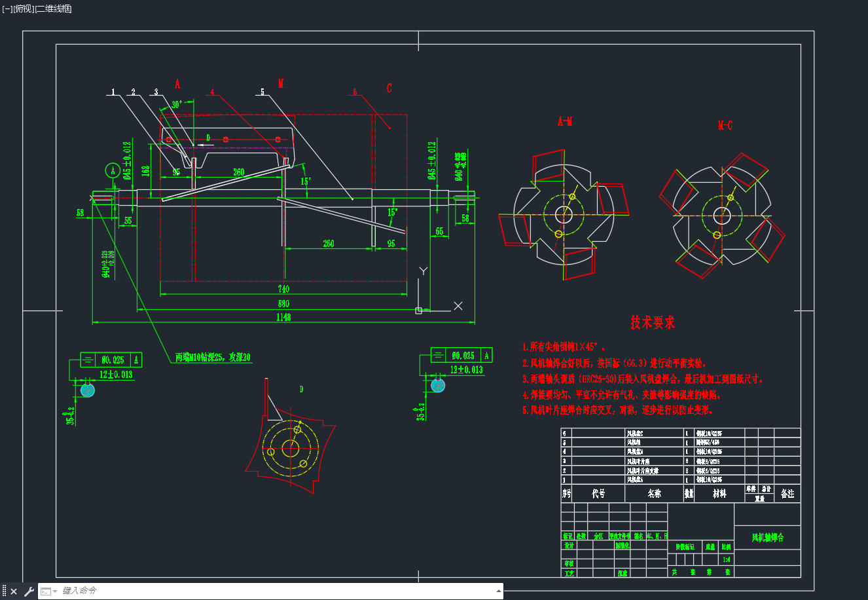Close the command line window
Screen dimensions: 868x600
[14, 591]
